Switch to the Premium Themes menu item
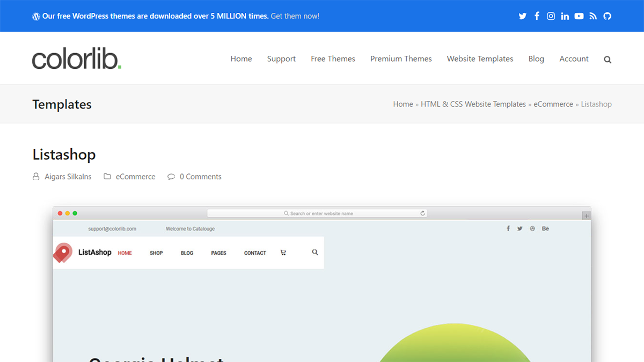The height and width of the screenshot is (362, 644). point(401,59)
